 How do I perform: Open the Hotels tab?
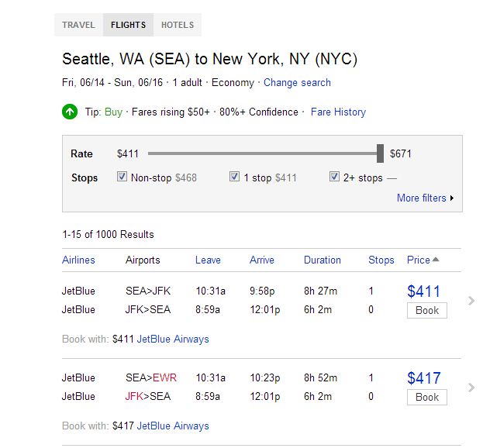click(x=178, y=25)
